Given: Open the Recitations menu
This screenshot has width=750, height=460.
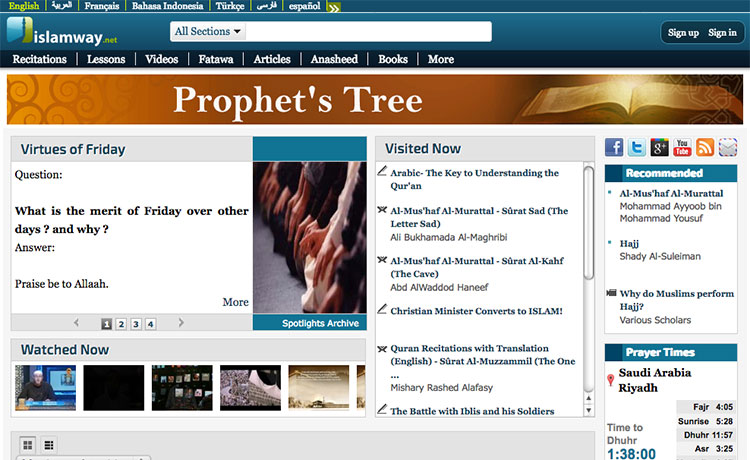Looking at the screenshot, I should [x=40, y=59].
